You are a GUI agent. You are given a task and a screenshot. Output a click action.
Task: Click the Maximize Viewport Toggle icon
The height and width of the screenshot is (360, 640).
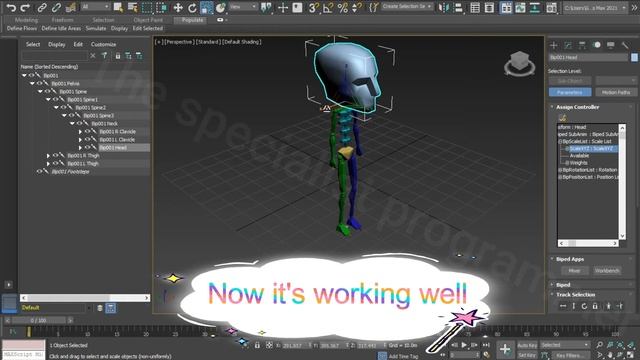coord(631,356)
